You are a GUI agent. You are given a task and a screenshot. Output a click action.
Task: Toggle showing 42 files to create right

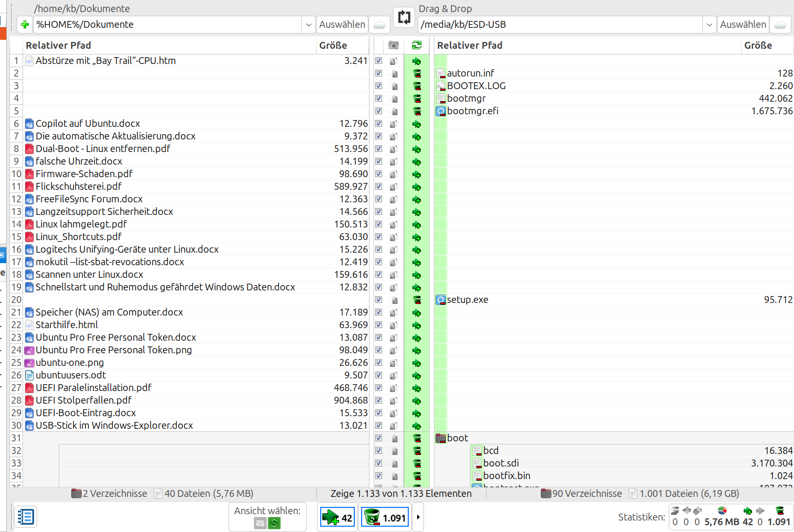[338, 518]
